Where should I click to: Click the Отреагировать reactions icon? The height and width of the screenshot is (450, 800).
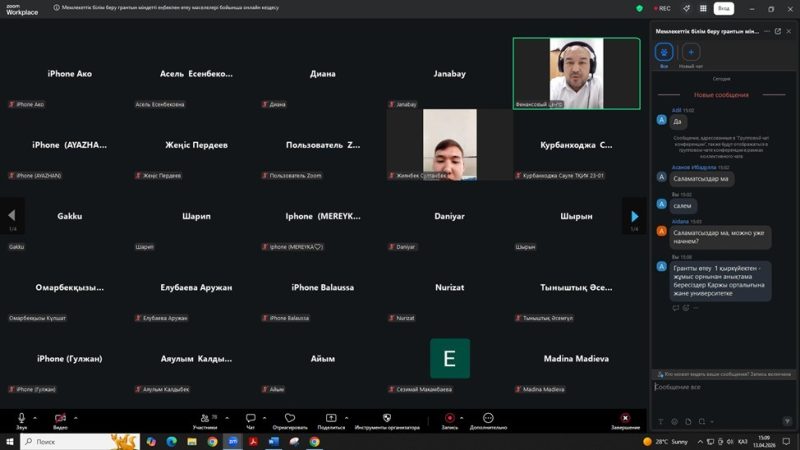(x=290, y=418)
